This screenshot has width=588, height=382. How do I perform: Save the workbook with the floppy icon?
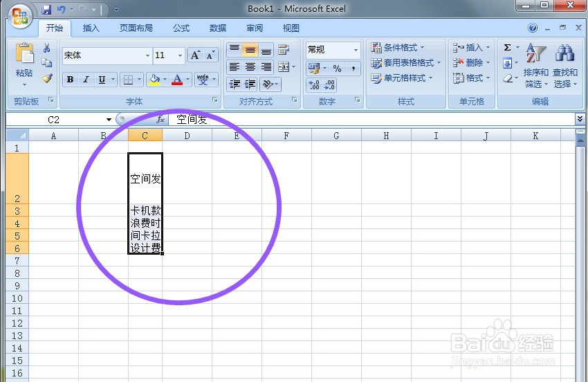click(x=46, y=10)
